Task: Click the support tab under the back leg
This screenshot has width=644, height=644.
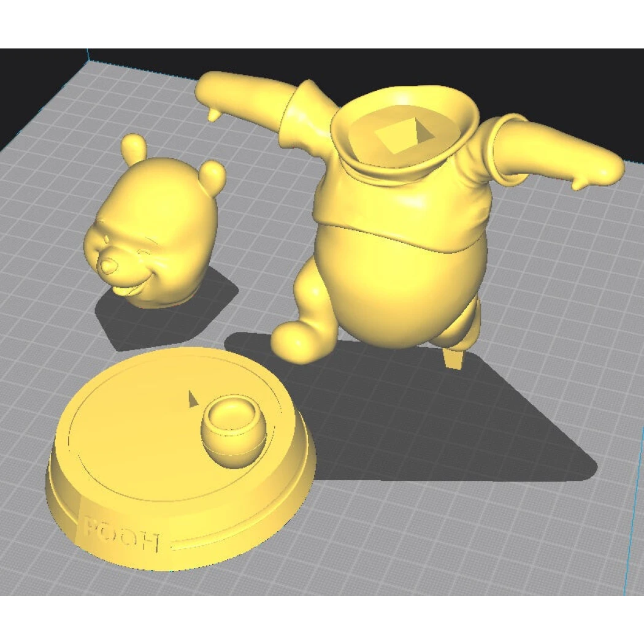Action: [454, 359]
